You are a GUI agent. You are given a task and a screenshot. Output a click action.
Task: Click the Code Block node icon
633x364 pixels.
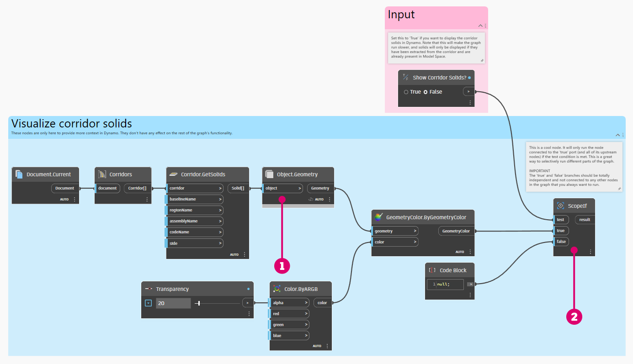point(432,270)
